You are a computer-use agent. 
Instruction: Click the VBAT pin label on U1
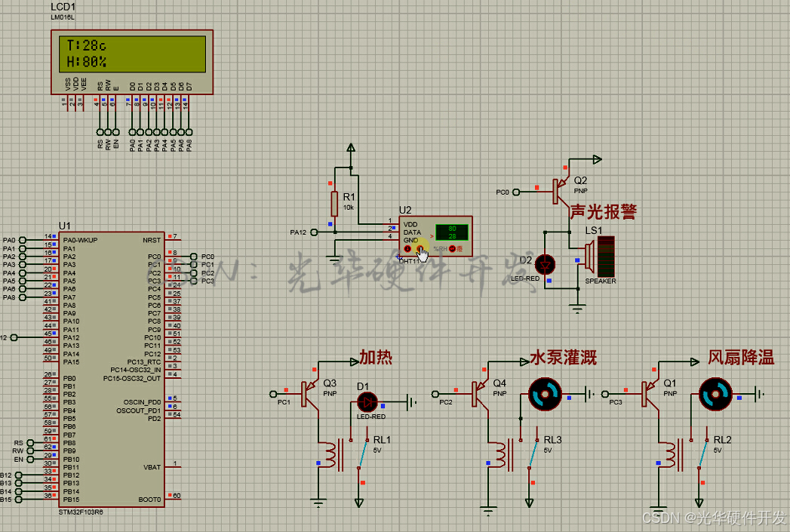152,468
